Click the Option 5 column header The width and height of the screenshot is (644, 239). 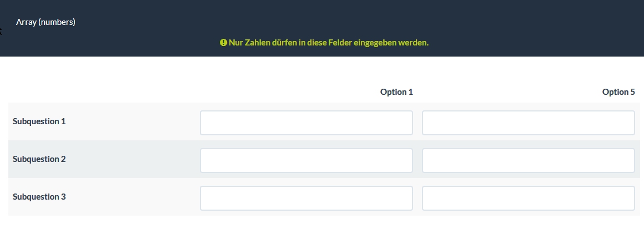pyautogui.click(x=618, y=92)
